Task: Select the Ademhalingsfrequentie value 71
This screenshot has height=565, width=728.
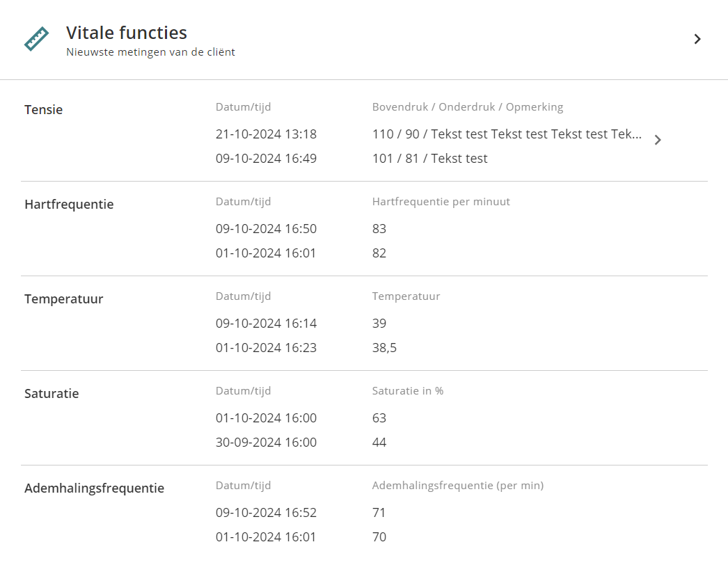Action: (x=379, y=513)
